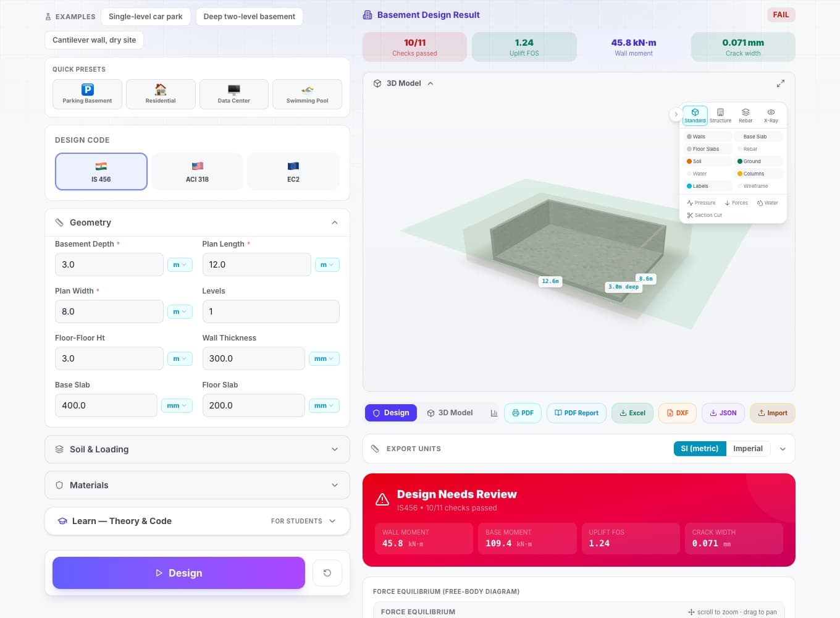
Task: Toggle Walls layer visibility
Action: (708, 137)
